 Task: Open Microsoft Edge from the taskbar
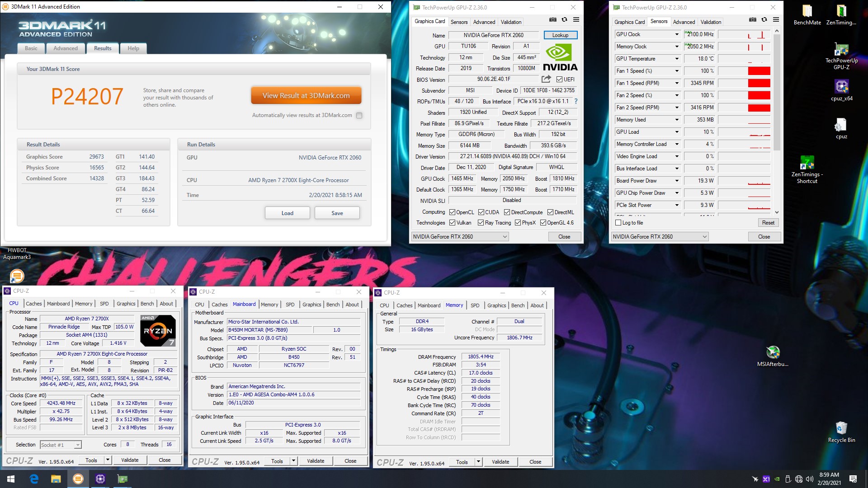pyautogui.click(x=34, y=479)
